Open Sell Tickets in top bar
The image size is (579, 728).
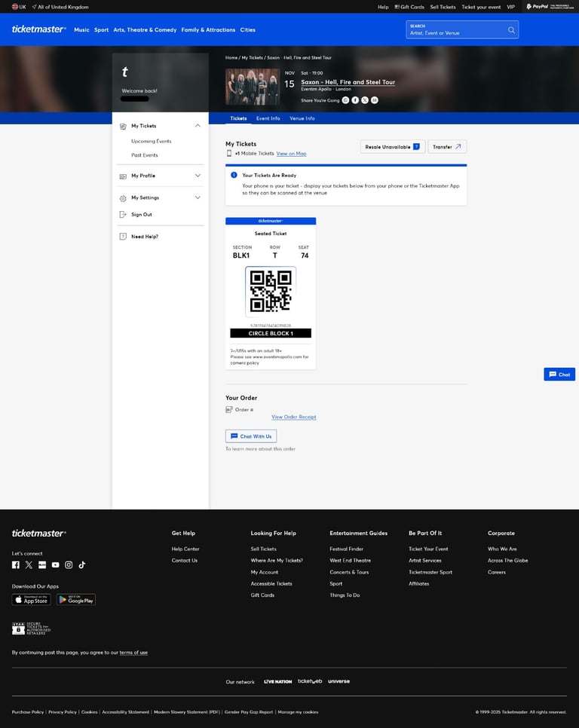pos(443,7)
